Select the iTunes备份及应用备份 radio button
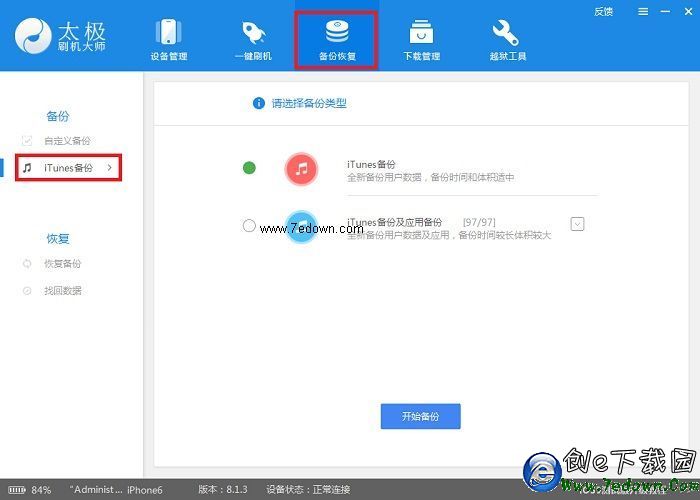This screenshot has height=500, width=700. [x=249, y=225]
